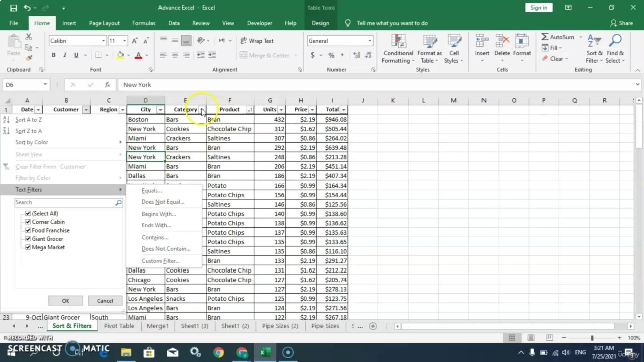Open File Explorer from taskbar

(x=126, y=352)
